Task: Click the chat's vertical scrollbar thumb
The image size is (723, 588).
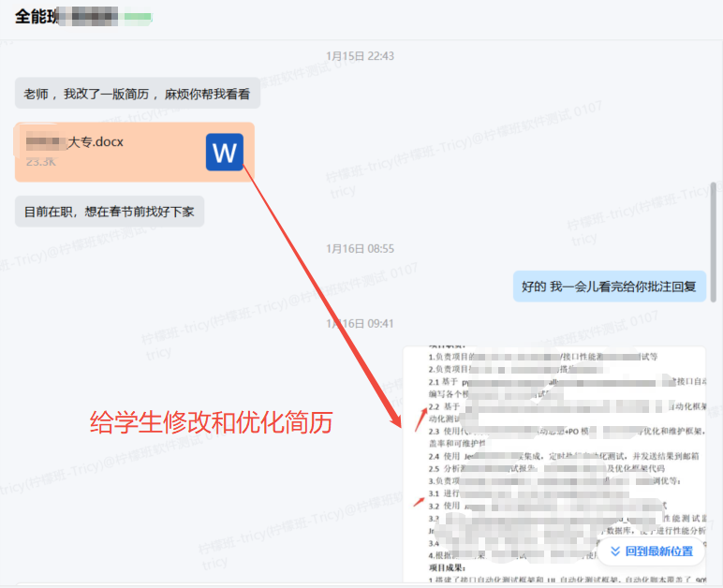Action: tap(716, 242)
